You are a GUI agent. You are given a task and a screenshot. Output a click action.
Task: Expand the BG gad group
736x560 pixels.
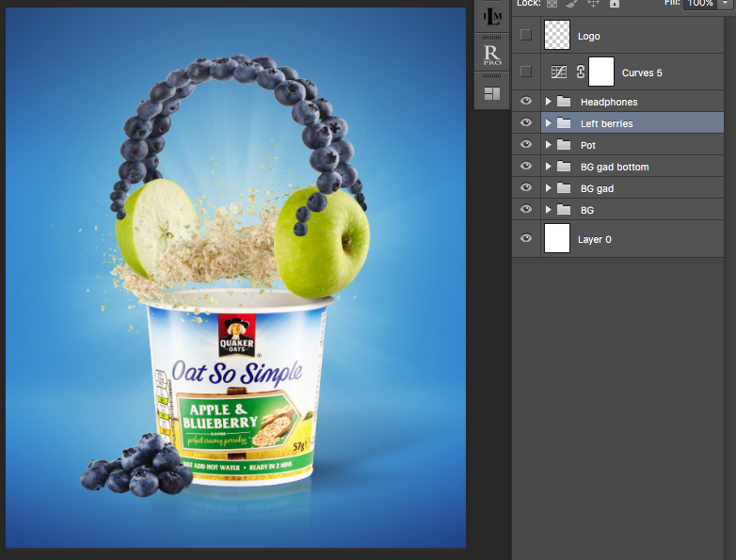[x=548, y=187]
